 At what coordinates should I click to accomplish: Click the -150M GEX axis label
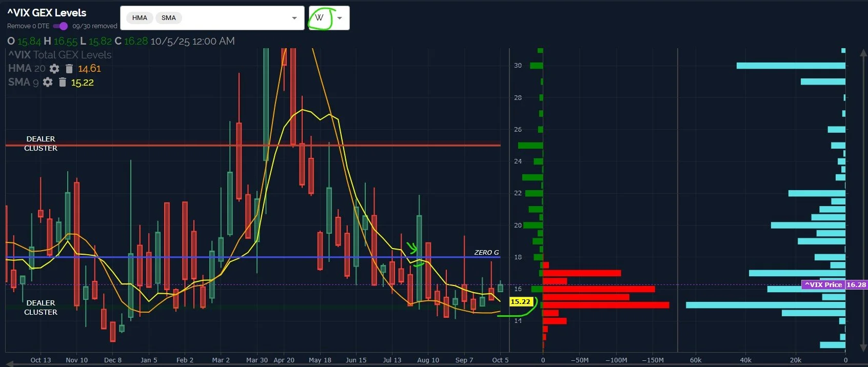tap(653, 360)
